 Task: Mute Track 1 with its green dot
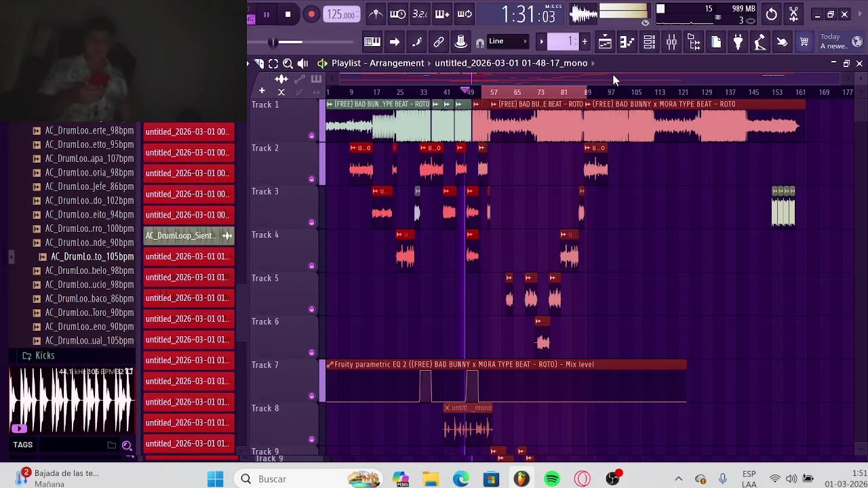click(x=312, y=136)
